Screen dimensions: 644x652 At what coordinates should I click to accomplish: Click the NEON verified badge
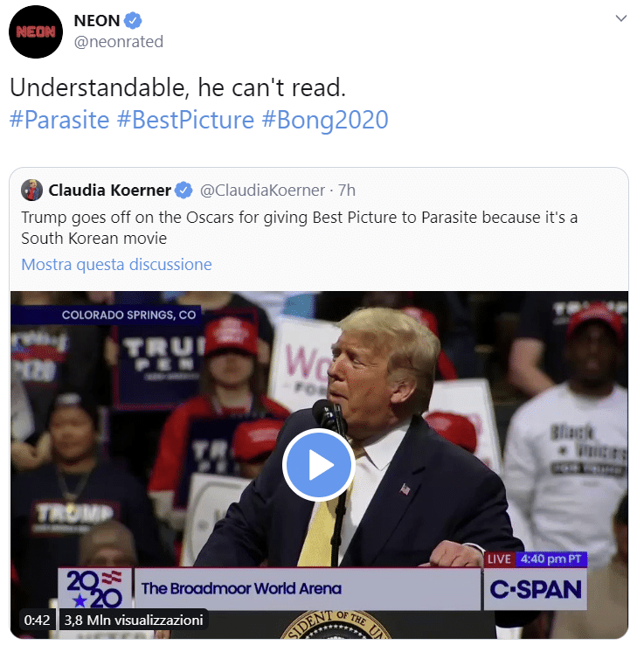click(133, 20)
